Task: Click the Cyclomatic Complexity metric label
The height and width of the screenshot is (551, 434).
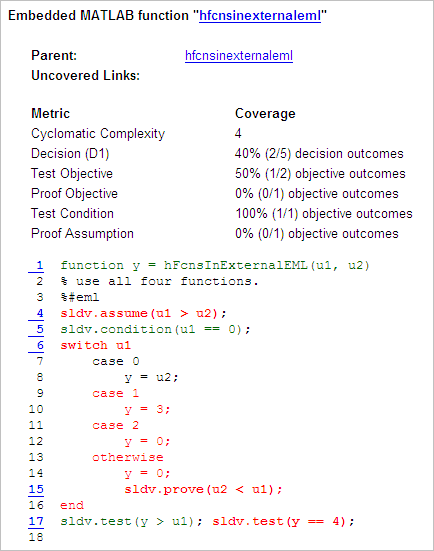Action: 98,134
